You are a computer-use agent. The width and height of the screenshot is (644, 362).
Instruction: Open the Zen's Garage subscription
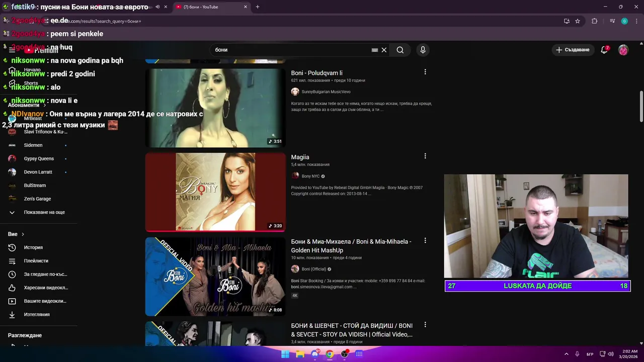point(38,199)
